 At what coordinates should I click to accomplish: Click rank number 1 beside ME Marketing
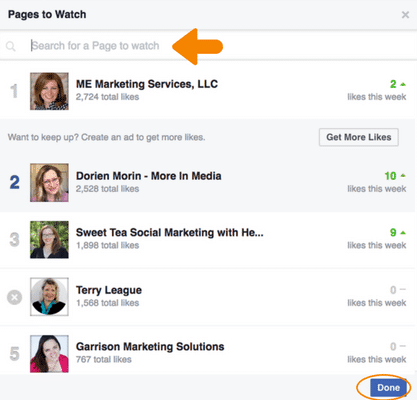[14, 91]
